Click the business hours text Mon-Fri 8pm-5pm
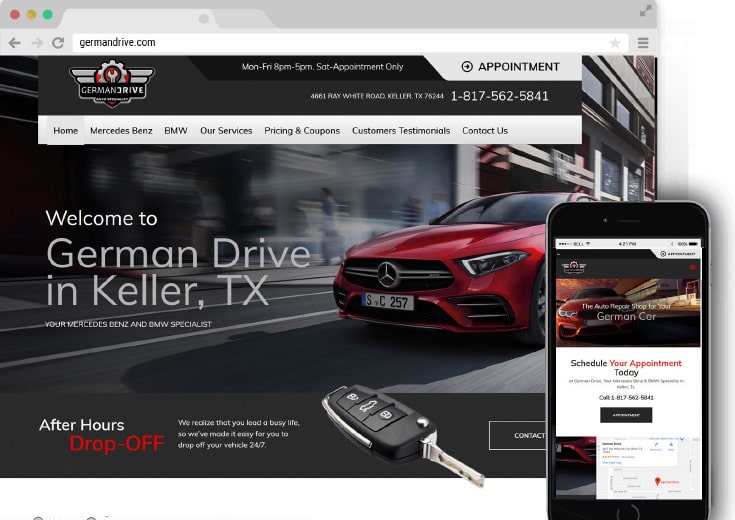Viewport: 735px width, 520px height. click(322, 67)
